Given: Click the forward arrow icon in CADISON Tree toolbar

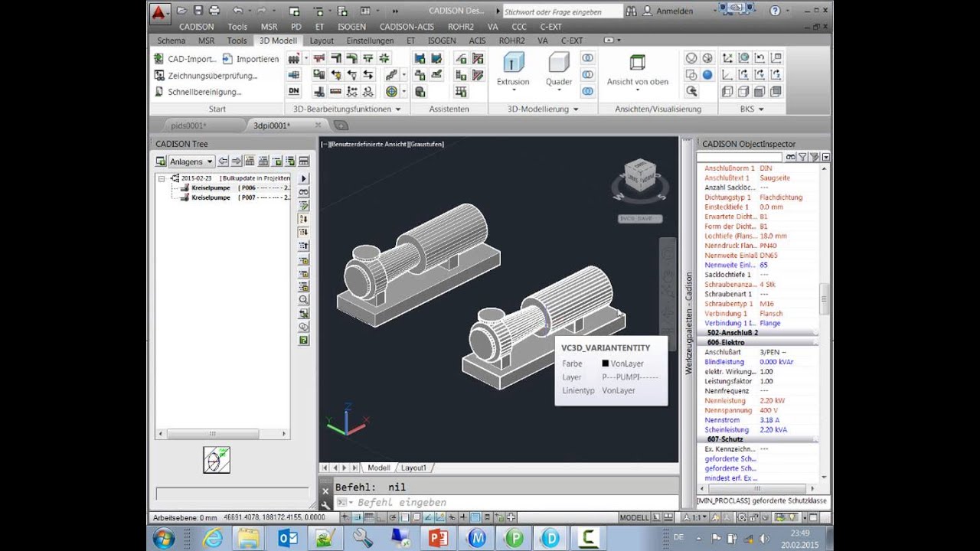Looking at the screenshot, I should tap(237, 161).
